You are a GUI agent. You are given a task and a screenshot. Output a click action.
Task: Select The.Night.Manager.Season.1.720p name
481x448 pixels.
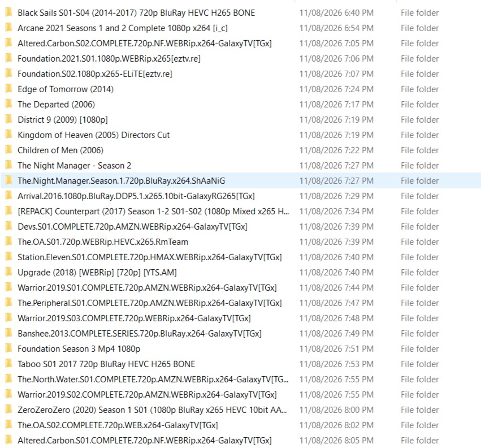(121, 181)
